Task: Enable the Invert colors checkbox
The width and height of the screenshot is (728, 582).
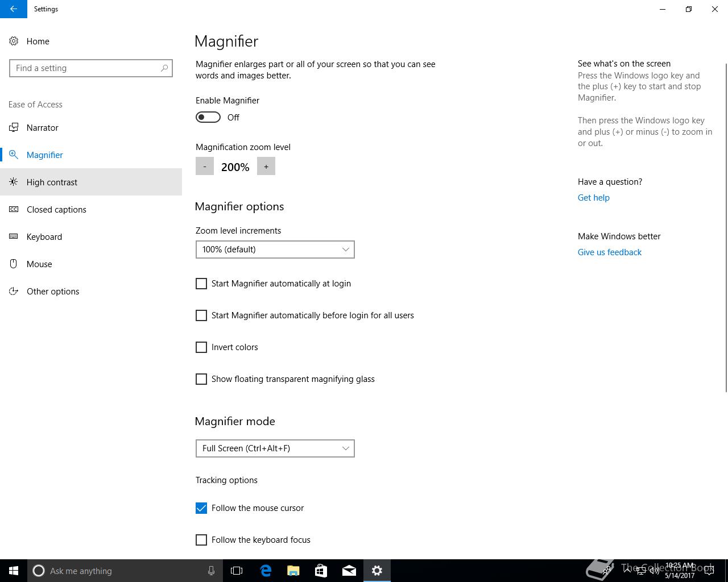Action: [201, 347]
